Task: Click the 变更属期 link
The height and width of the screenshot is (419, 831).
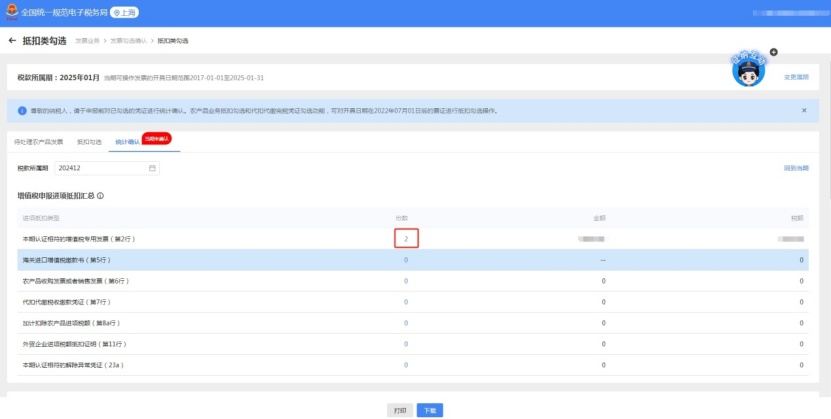Action: click(796, 77)
